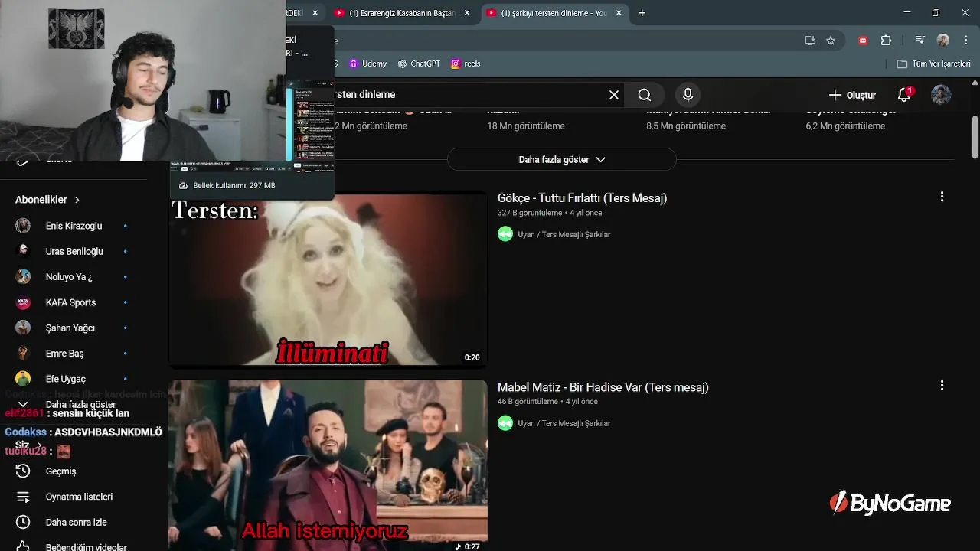Open more options for Mabel Matiz video

pyautogui.click(x=942, y=386)
